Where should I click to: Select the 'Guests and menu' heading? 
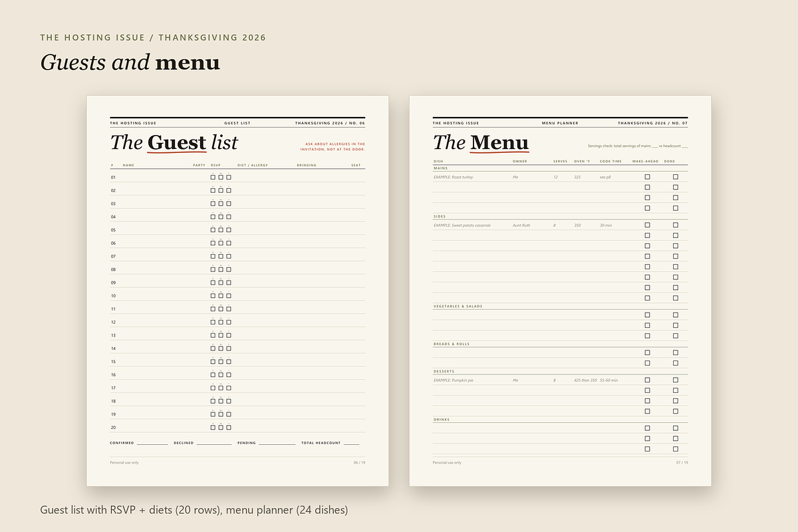(130, 63)
